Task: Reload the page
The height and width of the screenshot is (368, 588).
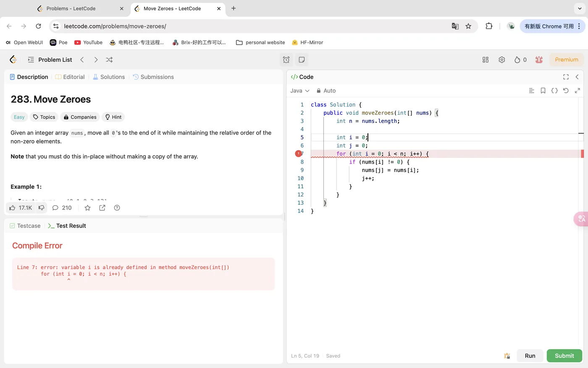Action: (x=38, y=26)
